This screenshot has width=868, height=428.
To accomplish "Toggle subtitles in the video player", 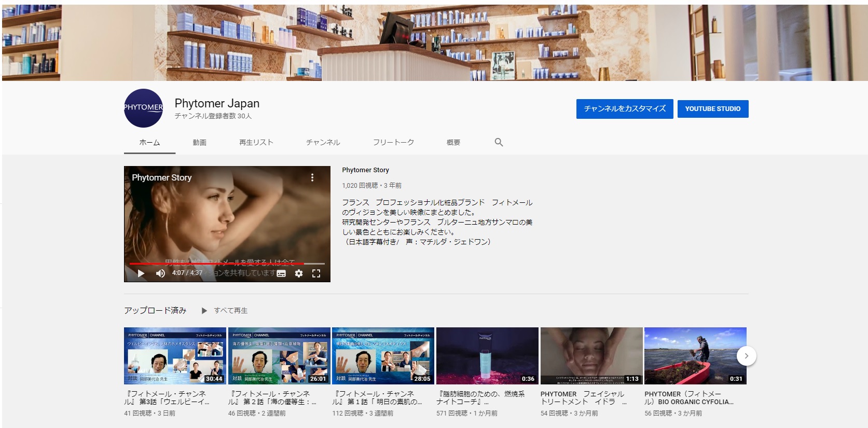I will [281, 273].
